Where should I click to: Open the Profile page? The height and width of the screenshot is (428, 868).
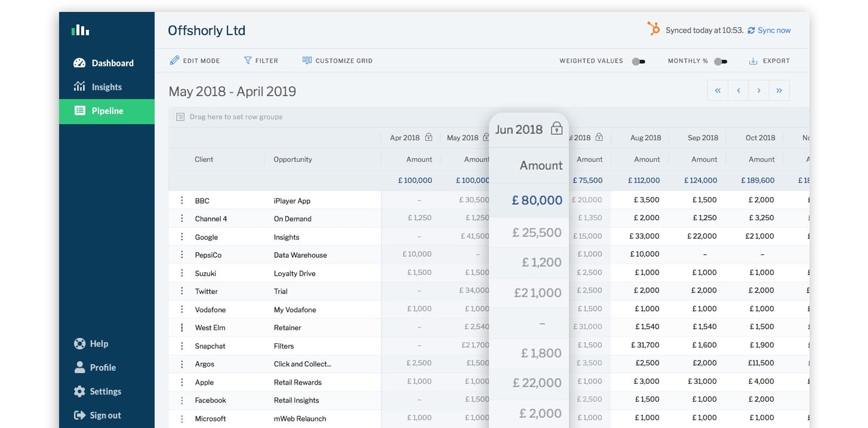point(95,368)
